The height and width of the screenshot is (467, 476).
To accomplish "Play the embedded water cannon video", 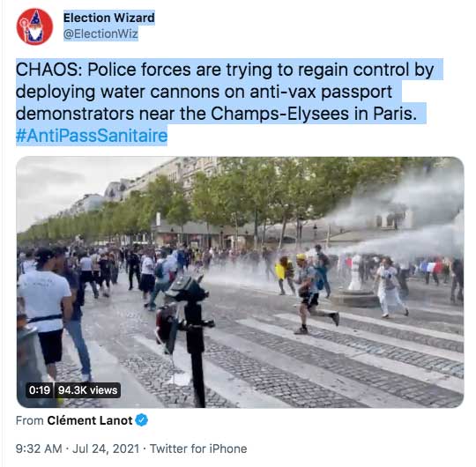I will (x=240, y=282).
